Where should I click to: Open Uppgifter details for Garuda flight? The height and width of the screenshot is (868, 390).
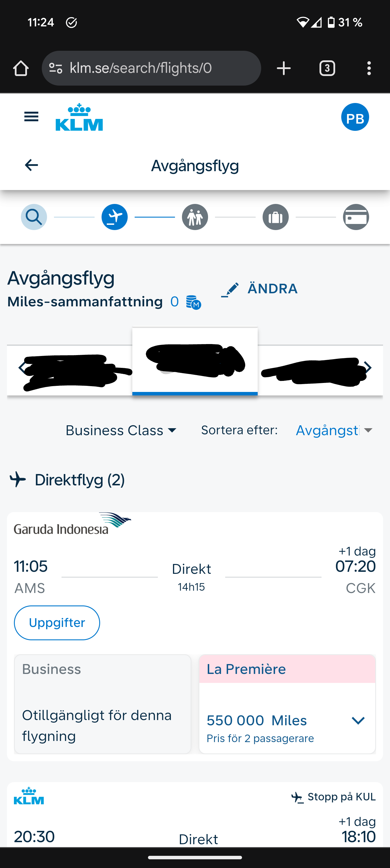tap(57, 623)
